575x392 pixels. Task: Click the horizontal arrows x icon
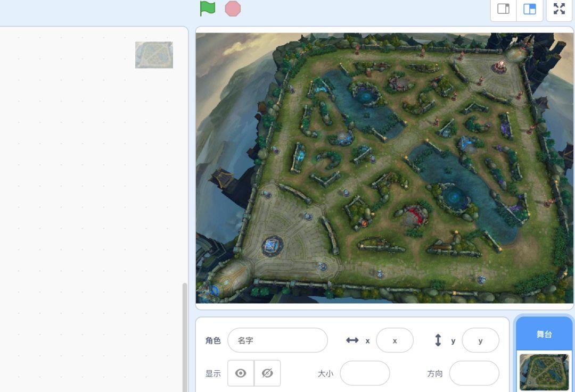(x=352, y=340)
